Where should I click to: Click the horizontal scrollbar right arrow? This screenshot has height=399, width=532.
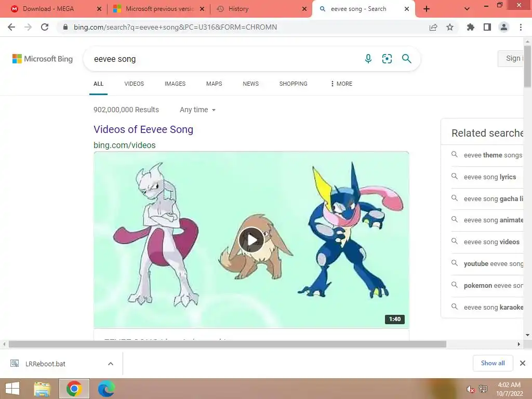click(519, 344)
